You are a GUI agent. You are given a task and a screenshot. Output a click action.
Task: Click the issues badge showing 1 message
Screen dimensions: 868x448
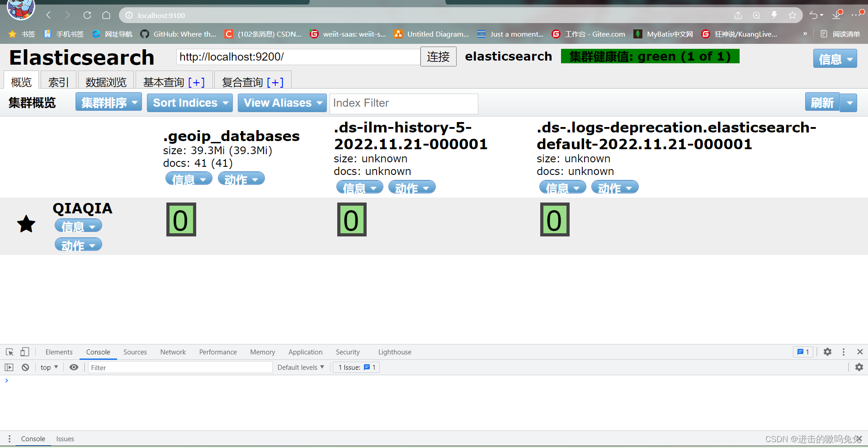[803, 352]
